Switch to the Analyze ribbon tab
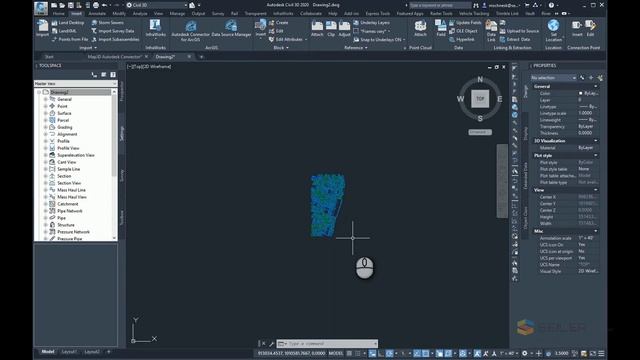This screenshot has width=640, height=360. [140, 13]
